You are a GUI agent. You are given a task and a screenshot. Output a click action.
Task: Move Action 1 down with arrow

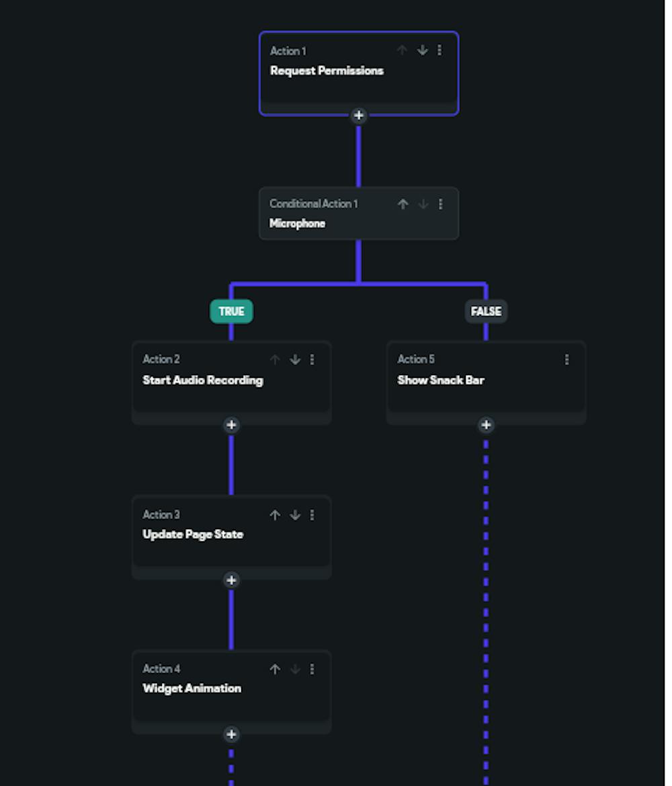[422, 50]
